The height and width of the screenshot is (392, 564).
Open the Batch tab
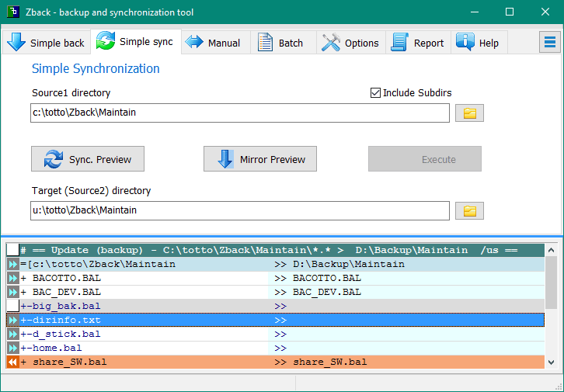click(283, 43)
